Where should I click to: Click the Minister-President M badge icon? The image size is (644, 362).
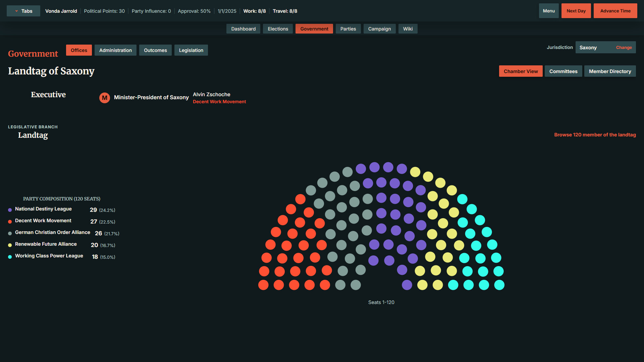pyautogui.click(x=105, y=98)
